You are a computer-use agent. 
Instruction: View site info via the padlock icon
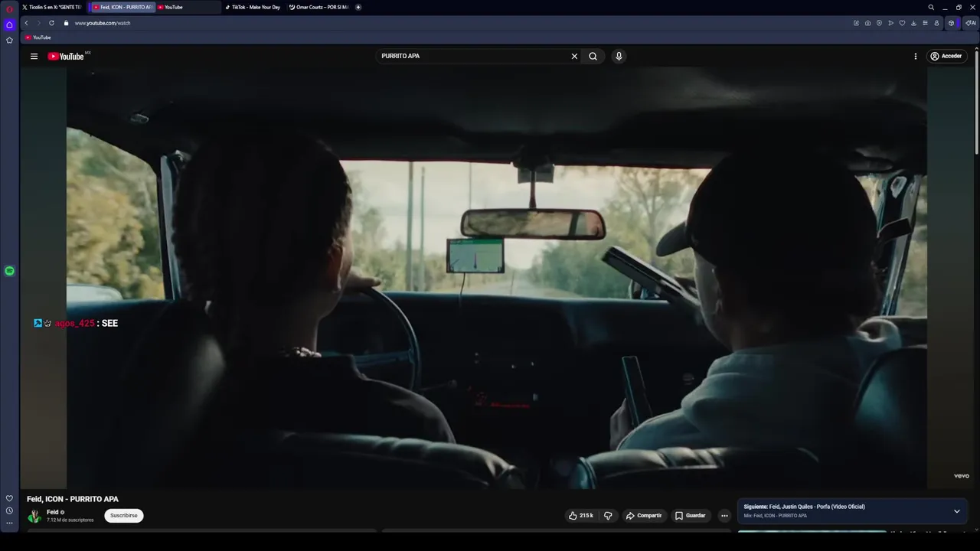point(66,23)
